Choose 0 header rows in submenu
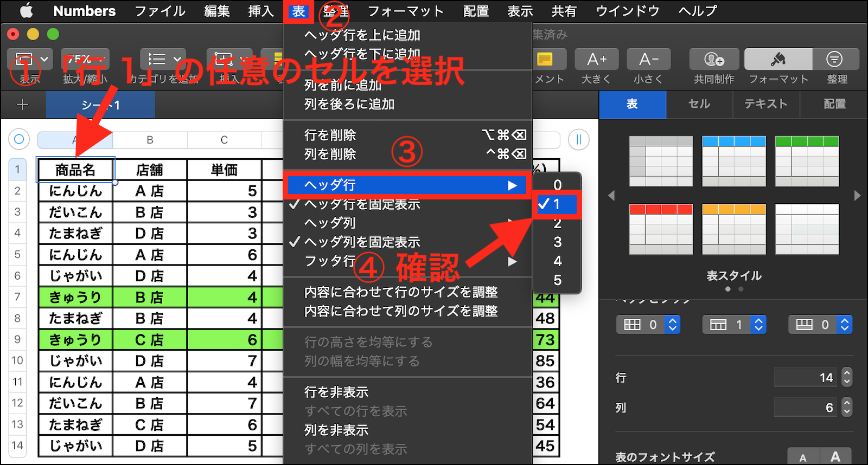The width and height of the screenshot is (868, 465). tap(557, 185)
